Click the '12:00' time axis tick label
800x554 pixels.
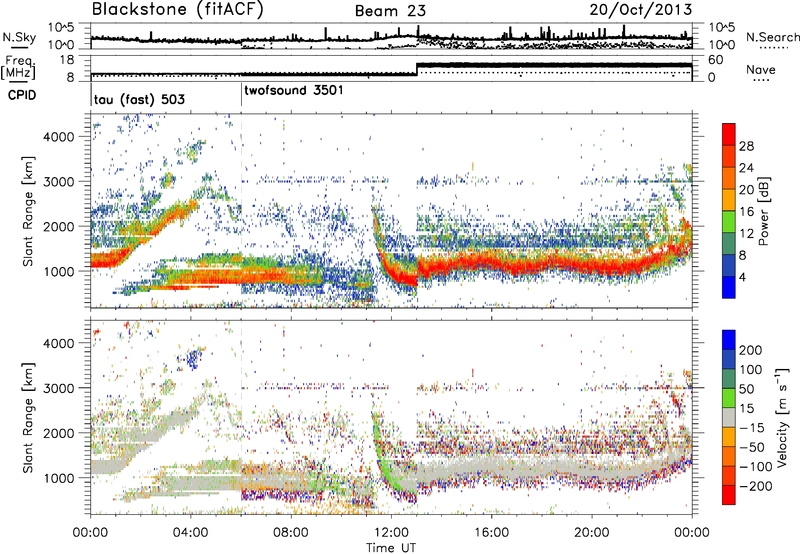pos(391,533)
